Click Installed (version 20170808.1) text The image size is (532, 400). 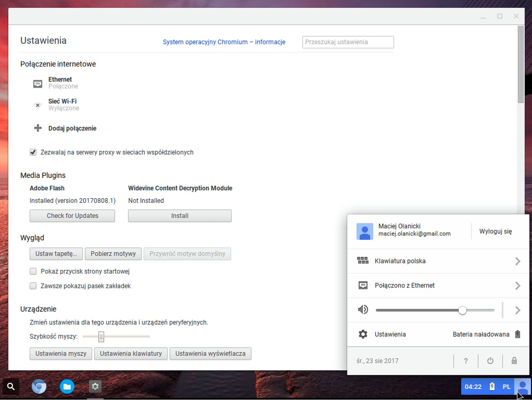[x=72, y=201]
